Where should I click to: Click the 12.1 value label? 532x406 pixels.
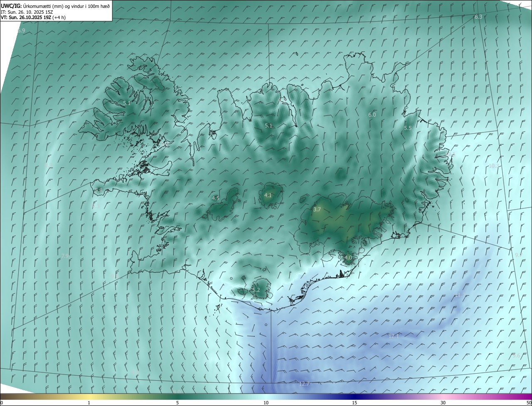pos(394,336)
